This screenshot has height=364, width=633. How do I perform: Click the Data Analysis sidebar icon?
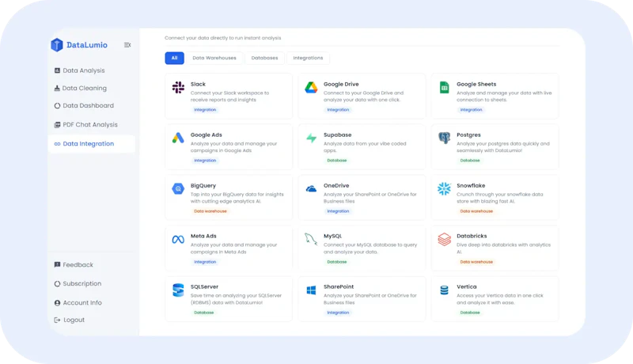pyautogui.click(x=57, y=70)
